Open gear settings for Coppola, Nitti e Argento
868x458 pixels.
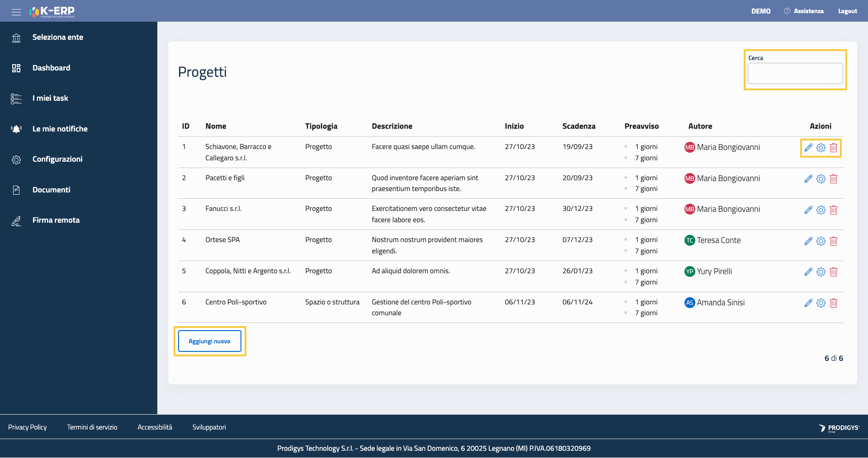821,272
